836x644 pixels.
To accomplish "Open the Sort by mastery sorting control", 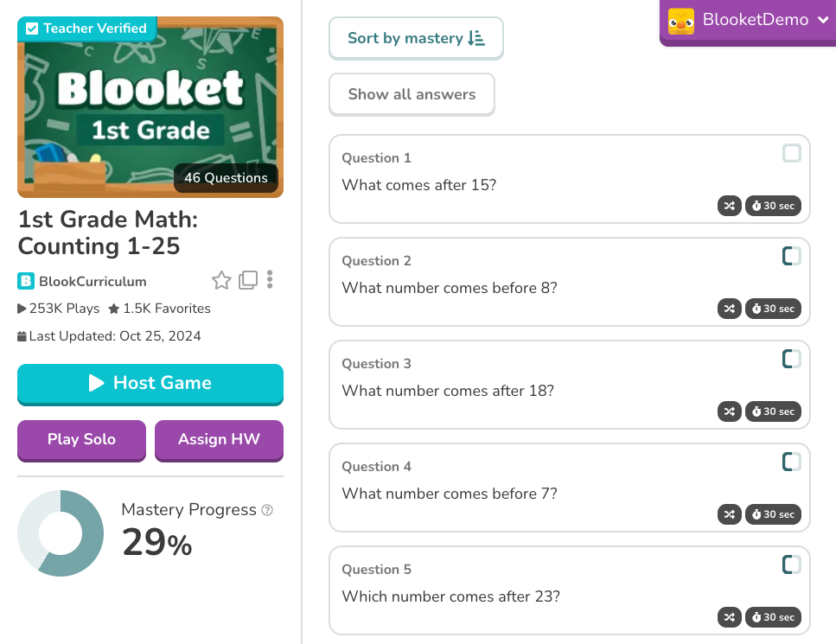I will [x=416, y=38].
